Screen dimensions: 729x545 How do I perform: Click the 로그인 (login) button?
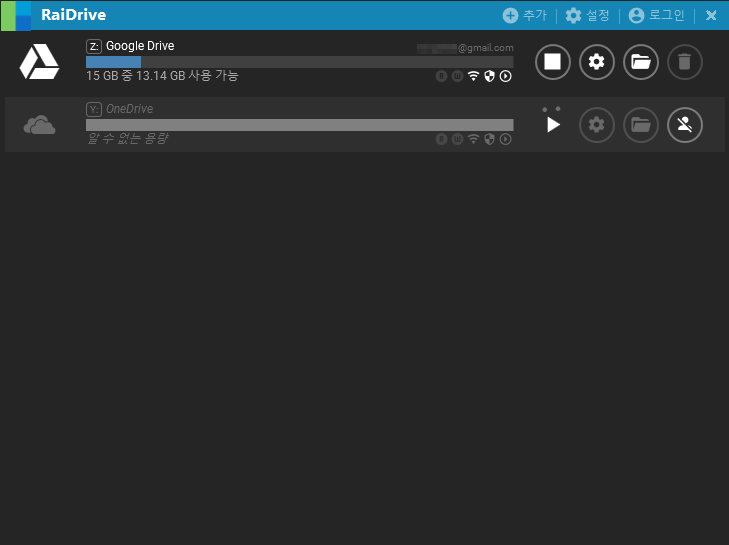[656, 15]
